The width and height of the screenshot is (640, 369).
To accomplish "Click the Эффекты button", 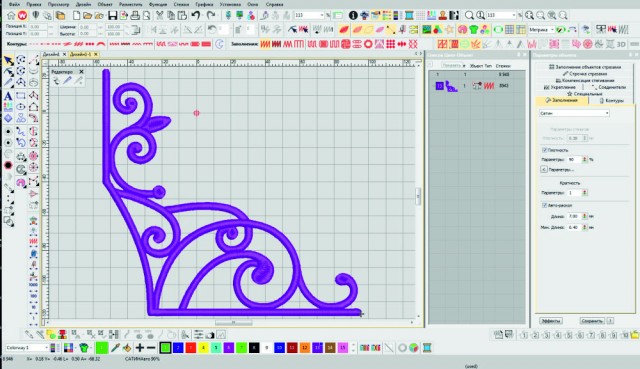I will click(x=551, y=321).
